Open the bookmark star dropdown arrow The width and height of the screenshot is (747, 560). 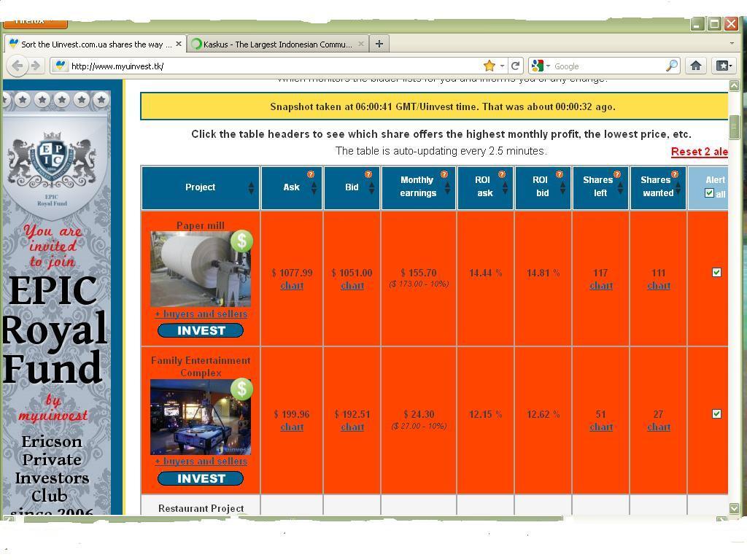[x=502, y=66]
